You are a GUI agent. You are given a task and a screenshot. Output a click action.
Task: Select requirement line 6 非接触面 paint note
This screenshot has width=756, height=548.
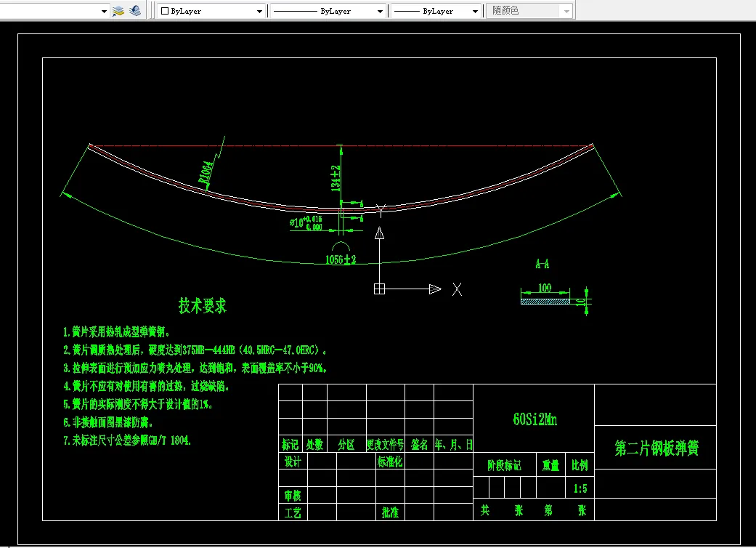point(108,422)
